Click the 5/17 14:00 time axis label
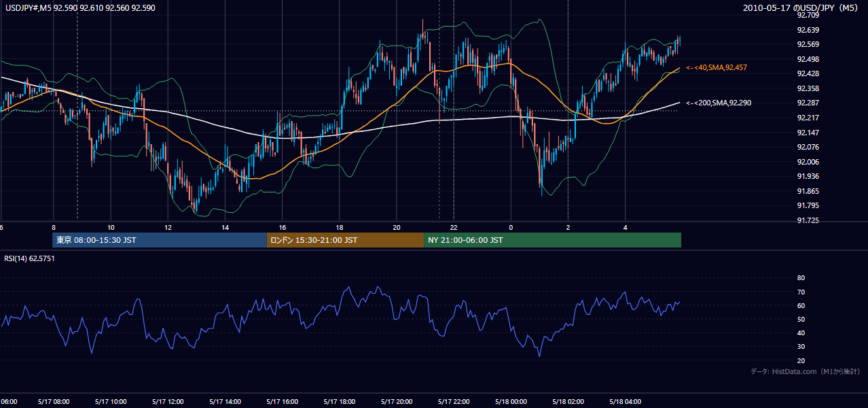 coord(225,402)
